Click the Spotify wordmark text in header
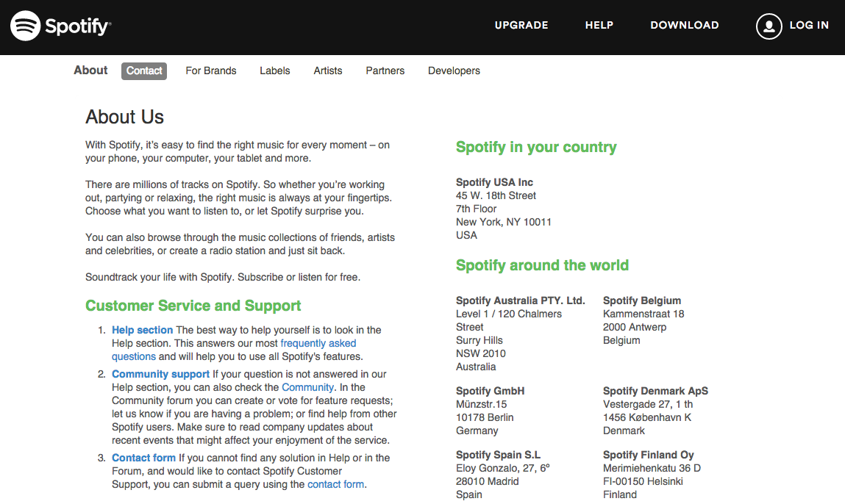This screenshot has width=845, height=504. coord(78,26)
